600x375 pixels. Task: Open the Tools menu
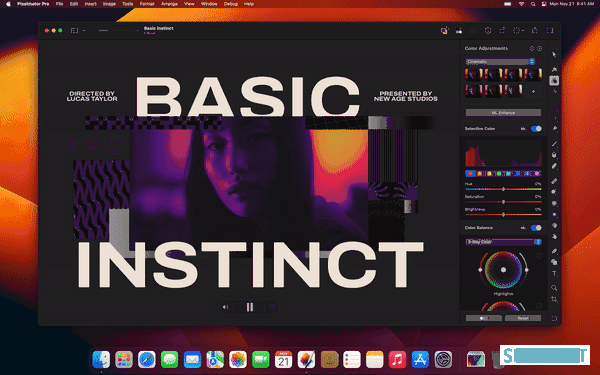tap(127, 4)
